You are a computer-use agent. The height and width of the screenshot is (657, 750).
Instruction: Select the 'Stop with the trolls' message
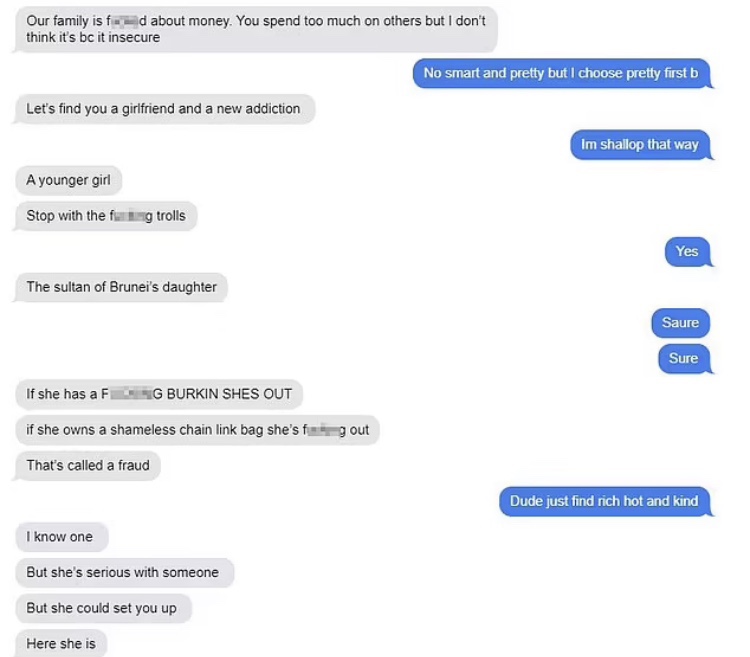(106, 216)
